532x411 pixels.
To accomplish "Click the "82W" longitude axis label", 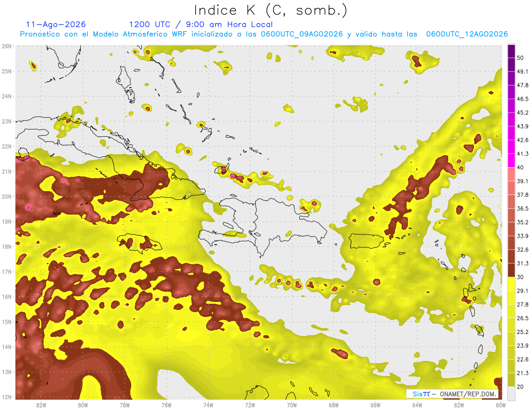I will click(41, 405).
